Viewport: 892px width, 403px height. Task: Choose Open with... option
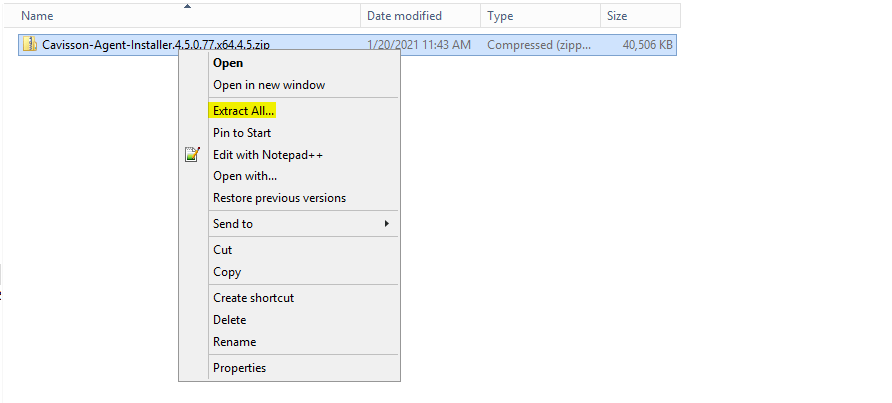point(245,176)
